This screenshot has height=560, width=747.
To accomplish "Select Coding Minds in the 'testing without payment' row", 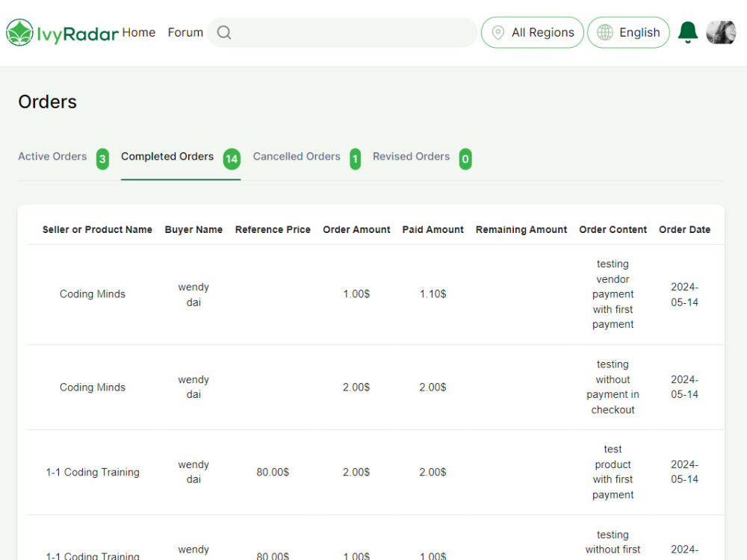I will (x=93, y=387).
